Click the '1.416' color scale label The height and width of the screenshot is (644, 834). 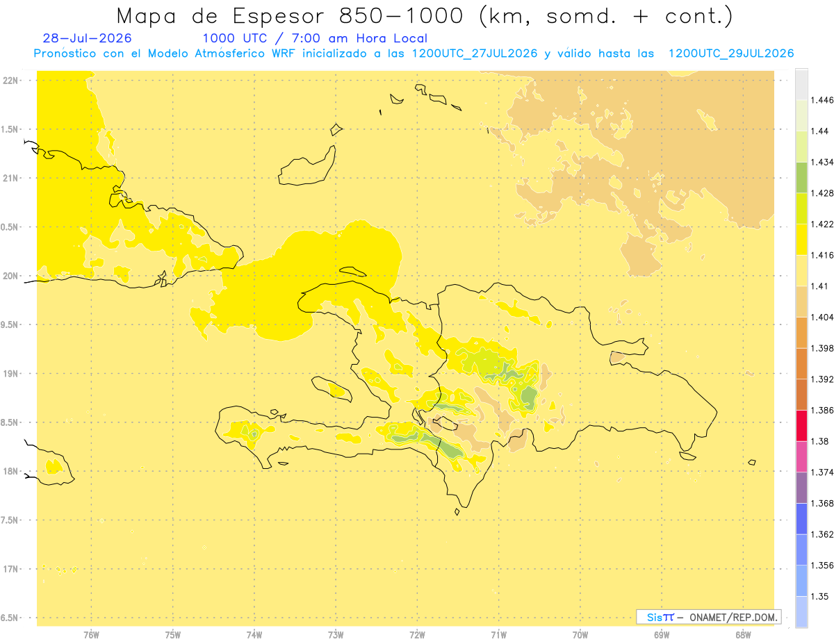click(822, 255)
